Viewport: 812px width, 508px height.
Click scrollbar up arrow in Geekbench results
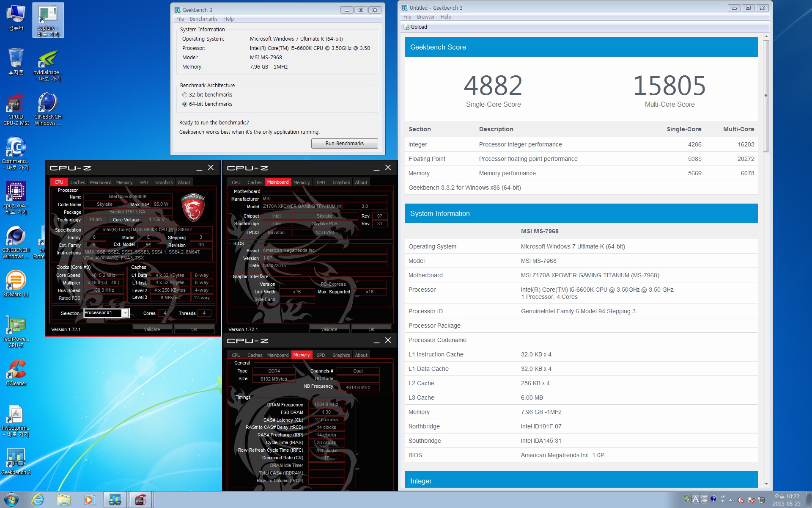[x=766, y=37]
